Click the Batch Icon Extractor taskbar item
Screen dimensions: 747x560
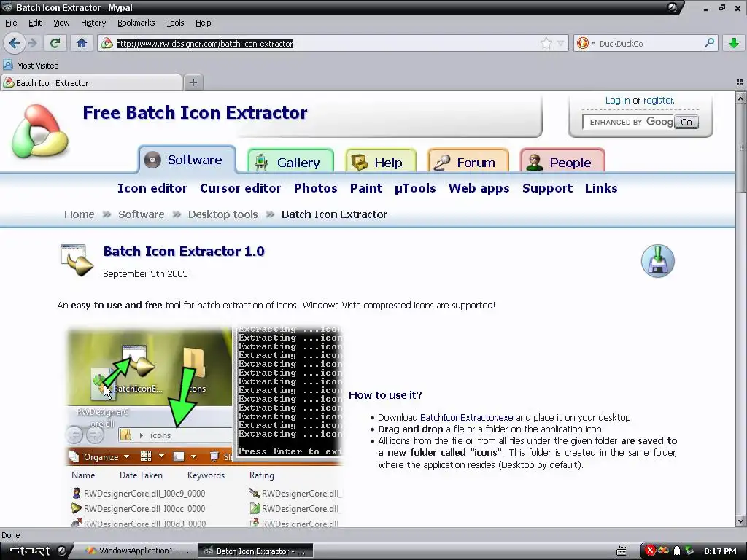coord(255,551)
